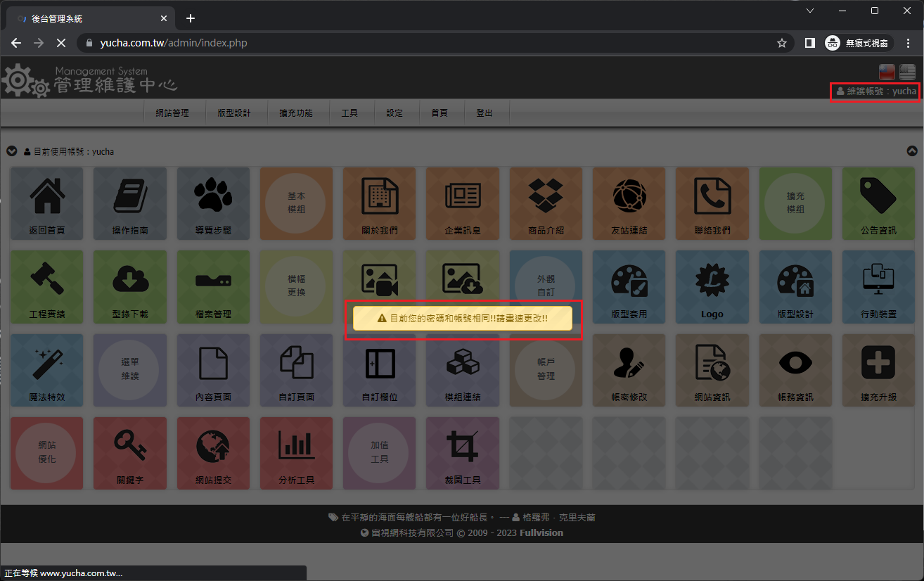
Task: Open the 網站資訊 document globe tile
Action: (712, 370)
